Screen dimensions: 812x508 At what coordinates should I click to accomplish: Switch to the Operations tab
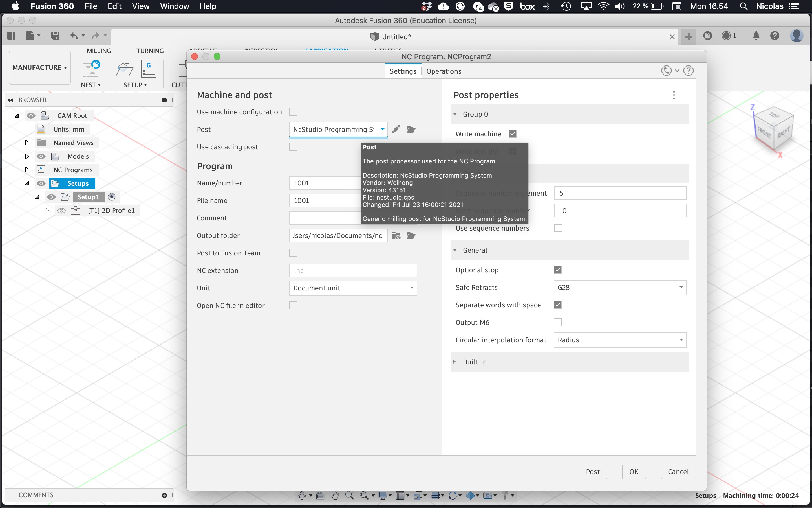pyautogui.click(x=443, y=71)
